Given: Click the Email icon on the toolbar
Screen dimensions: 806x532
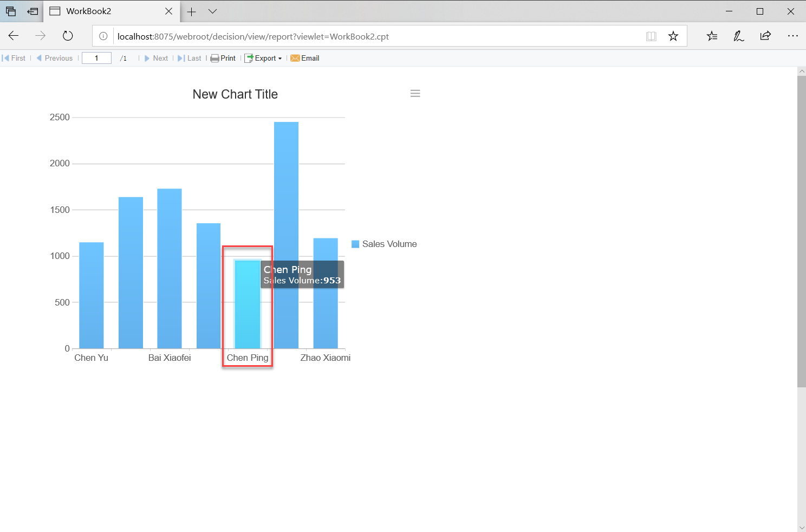Looking at the screenshot, I should click(x=295, y=58).
